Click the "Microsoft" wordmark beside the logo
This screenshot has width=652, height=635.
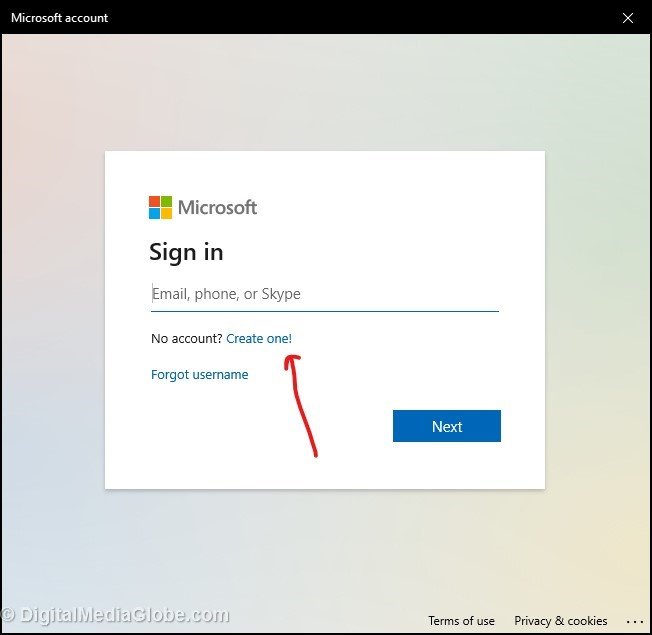coord(217,207)
